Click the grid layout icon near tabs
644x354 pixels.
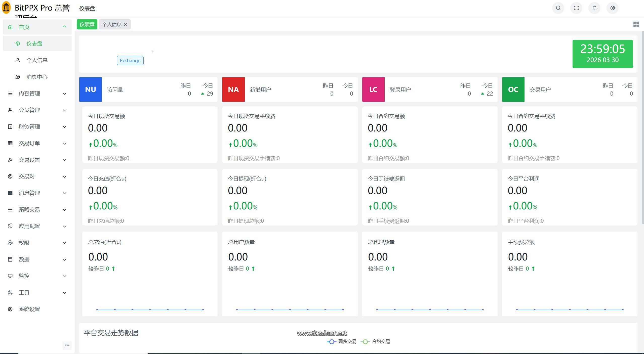pos(636,24)
